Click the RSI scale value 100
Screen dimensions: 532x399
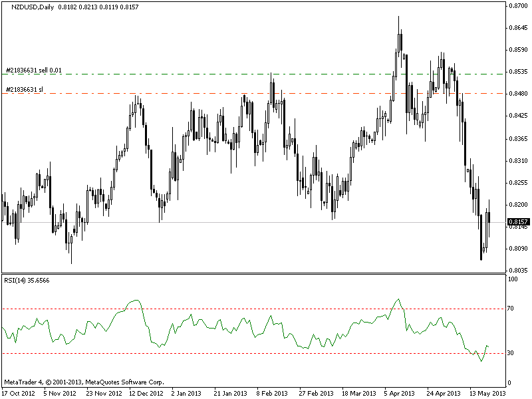pyautogui.click(x=513, y=279)
